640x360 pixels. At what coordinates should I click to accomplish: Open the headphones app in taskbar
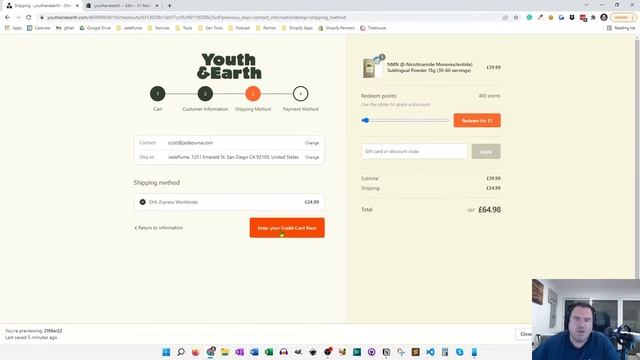click(x=284, y=352)
